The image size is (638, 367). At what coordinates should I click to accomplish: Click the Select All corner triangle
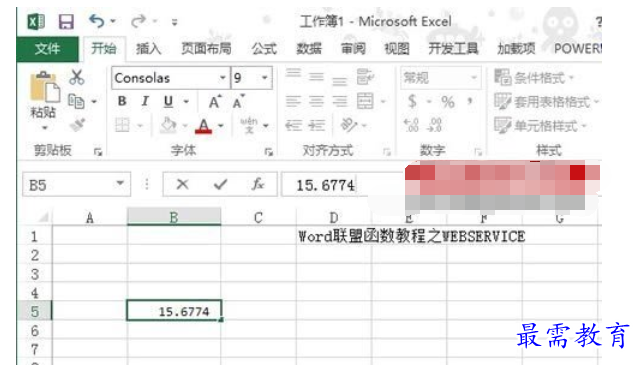[43, 217]
